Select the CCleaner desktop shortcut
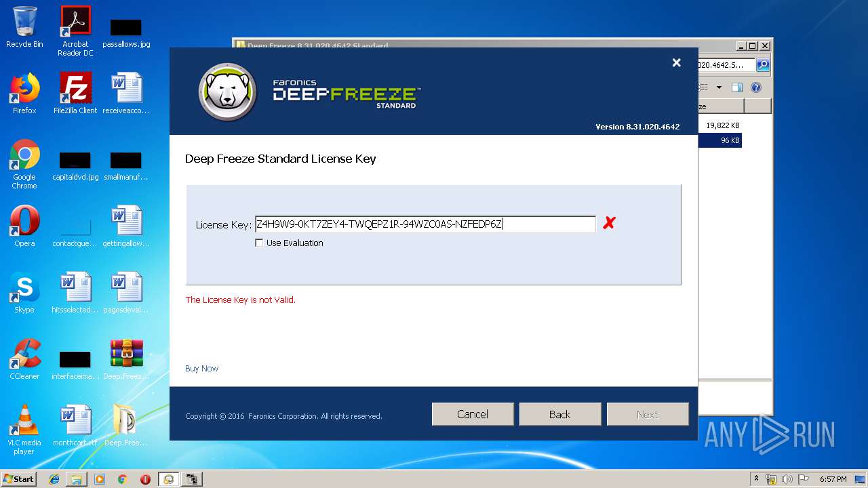The height and width of the screenshot is (488, 868). (x=24, y=359)
